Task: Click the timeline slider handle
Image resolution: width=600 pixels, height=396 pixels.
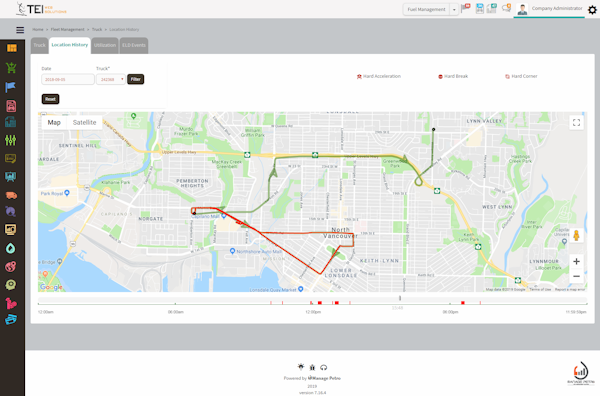Action: [x=400, y=298]
